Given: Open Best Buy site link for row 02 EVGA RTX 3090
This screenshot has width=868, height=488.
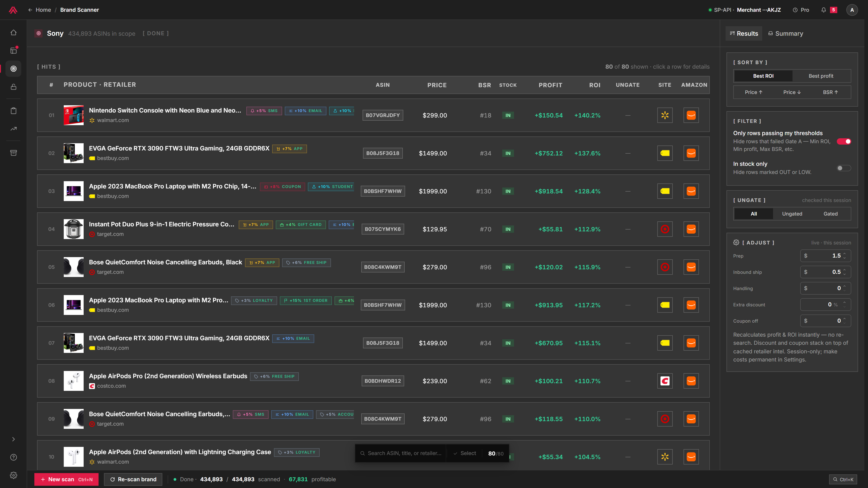Looking at the screenshot, I should 665,153.
